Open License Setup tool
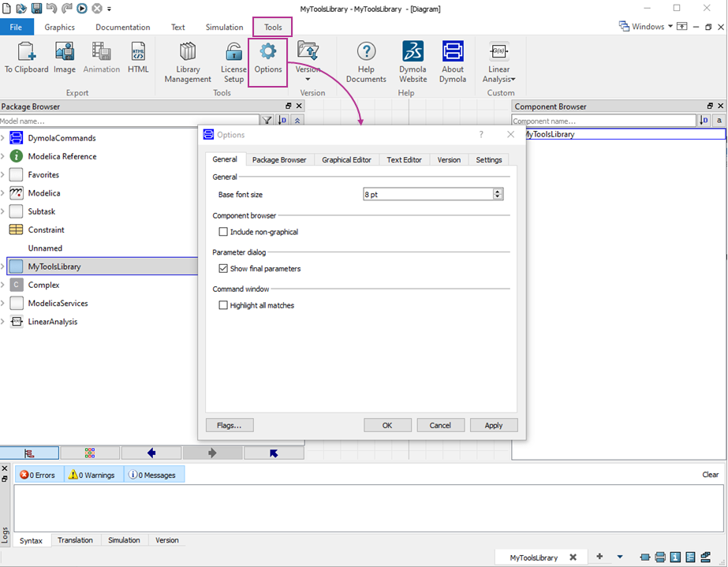The image size is (728, 567). 233,62
